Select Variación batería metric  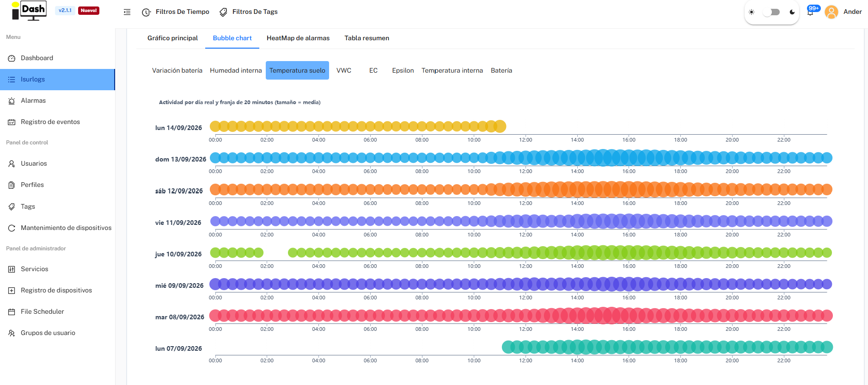(x=177, y=70)
